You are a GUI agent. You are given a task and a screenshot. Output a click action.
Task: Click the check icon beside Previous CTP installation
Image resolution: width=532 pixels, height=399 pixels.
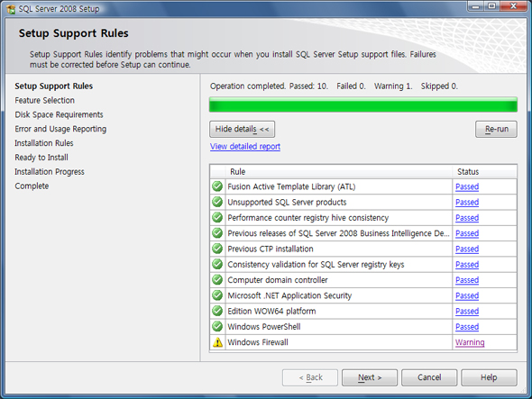pos(217,249)
